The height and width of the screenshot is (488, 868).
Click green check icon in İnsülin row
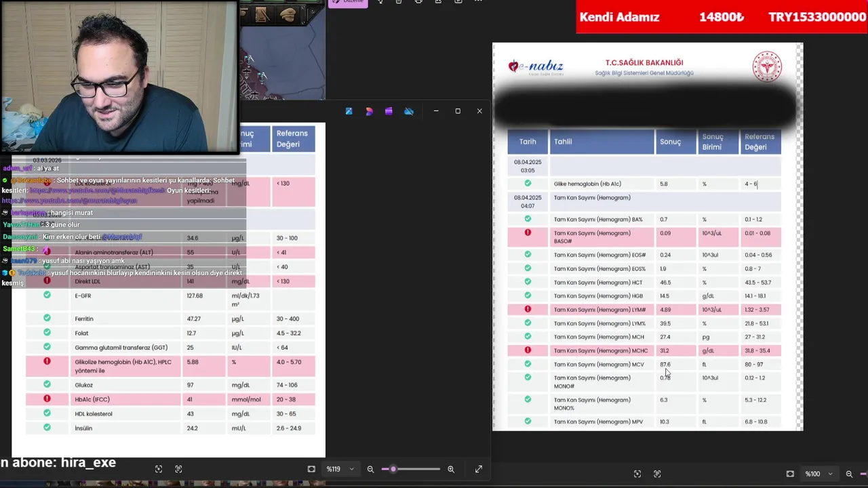coord(47,428)
